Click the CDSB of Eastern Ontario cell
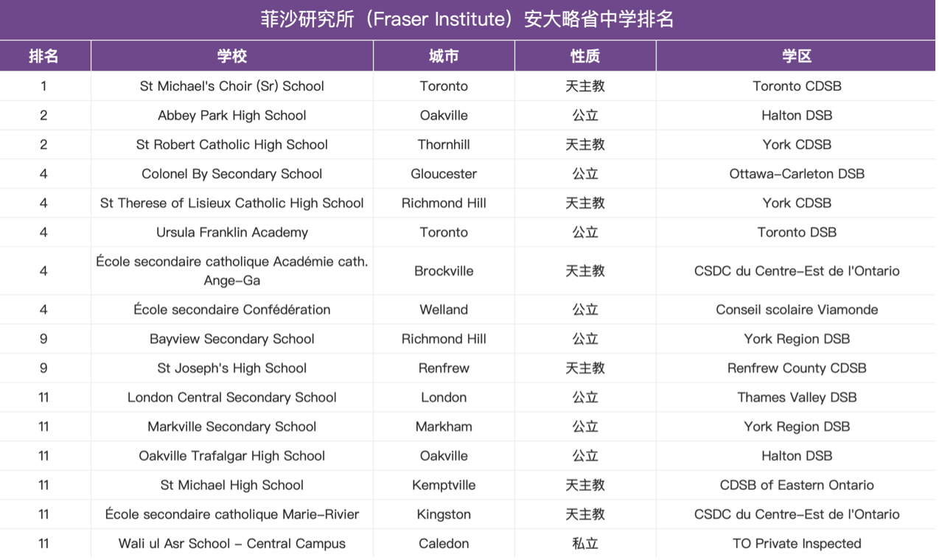The height and width of the screenshot is (560, 939). pyautogui.click(x=797, y=486)
